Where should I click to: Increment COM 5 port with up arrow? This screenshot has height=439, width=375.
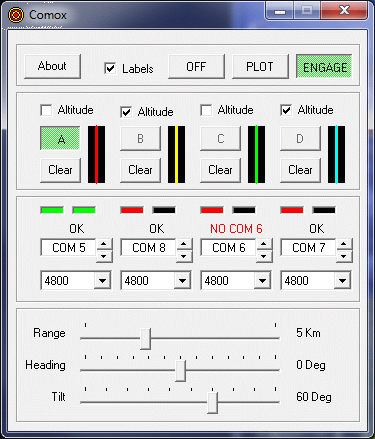coord(104,244)
